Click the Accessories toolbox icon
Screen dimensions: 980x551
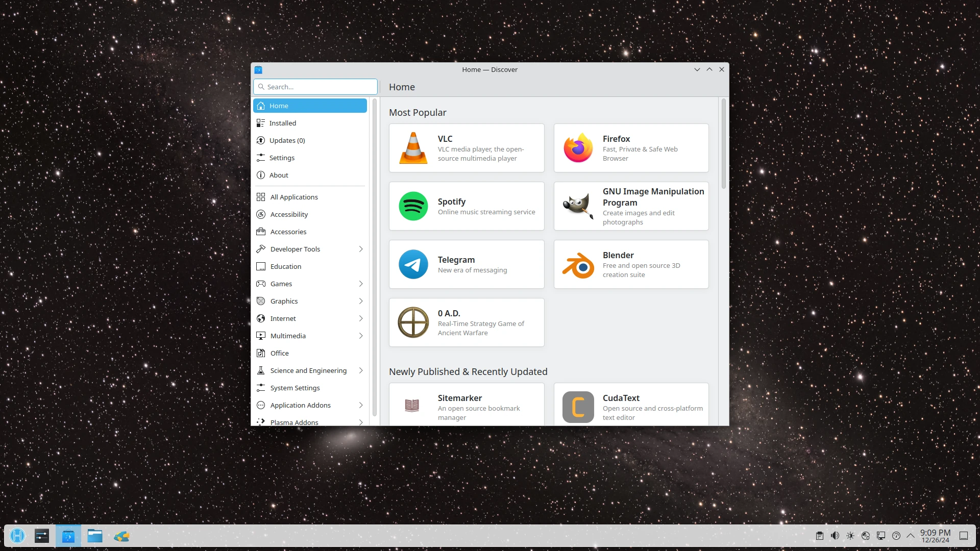coord(261,232)
